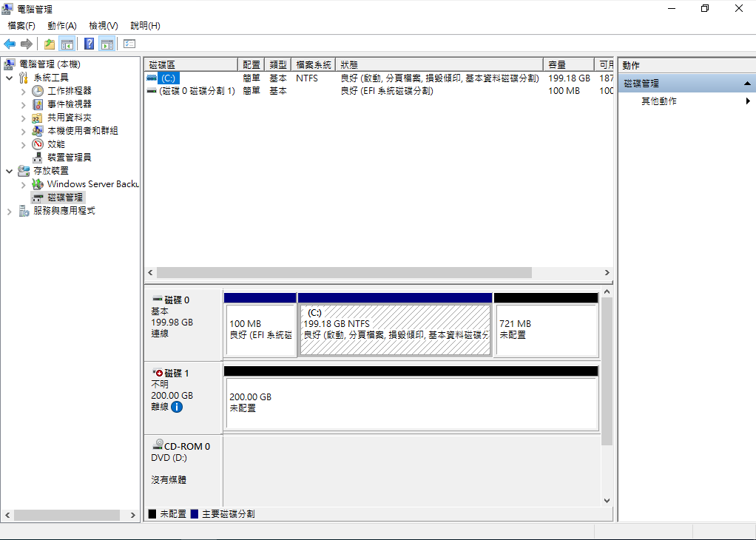This screenshot has height=540, width=756.
Task: Click the 系統工具 tools icon
Action: [24, 78]
